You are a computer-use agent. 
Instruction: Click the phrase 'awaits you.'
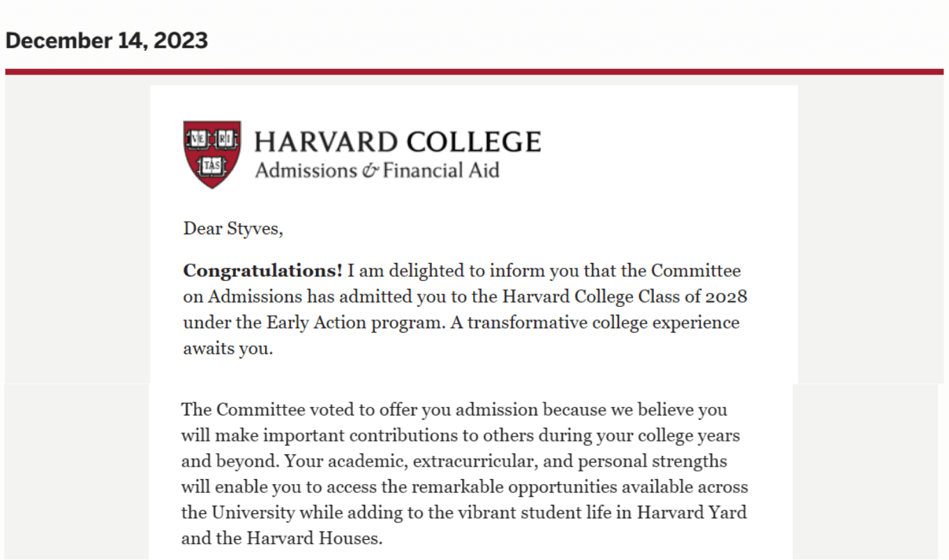[227, 349]
